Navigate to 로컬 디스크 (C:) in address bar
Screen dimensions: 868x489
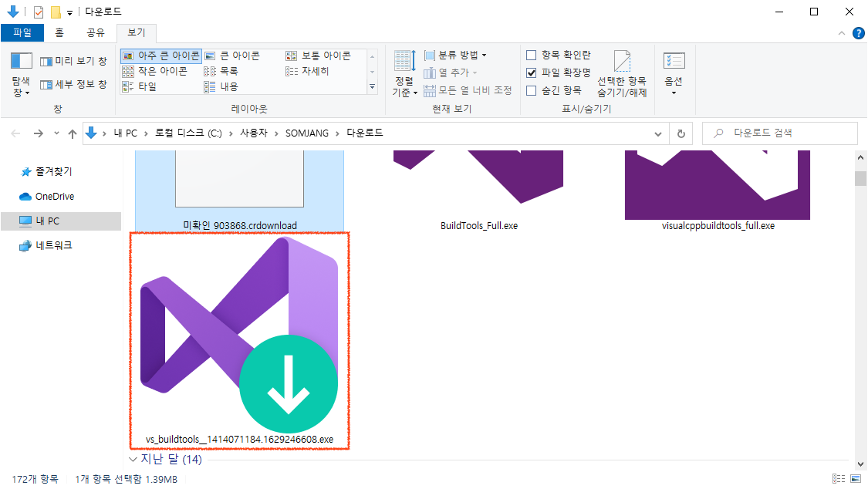[188, 133]
